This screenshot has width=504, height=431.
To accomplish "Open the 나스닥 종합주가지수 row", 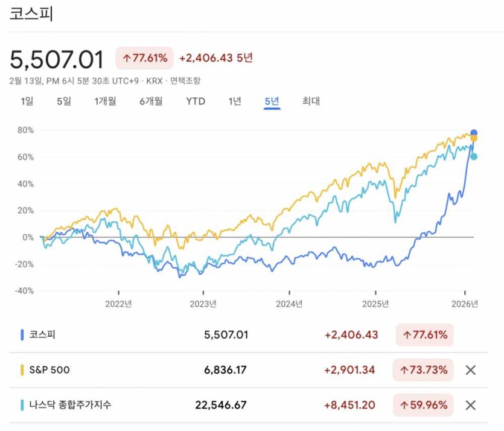I will [x=70, y=405].
